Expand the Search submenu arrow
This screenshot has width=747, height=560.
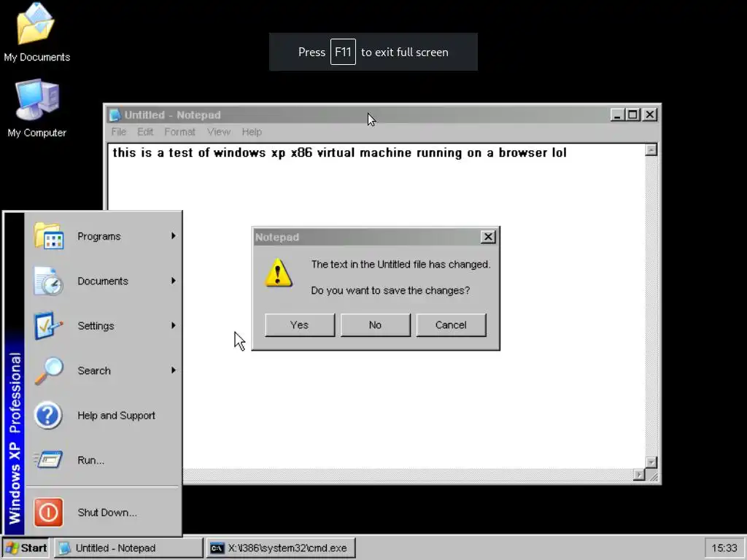[174, 370]
